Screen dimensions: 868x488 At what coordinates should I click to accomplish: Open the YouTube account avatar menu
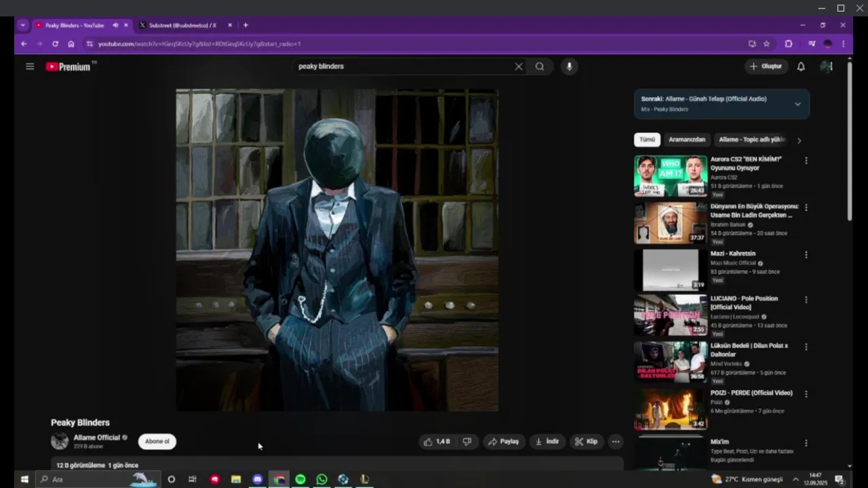point(826,66)
